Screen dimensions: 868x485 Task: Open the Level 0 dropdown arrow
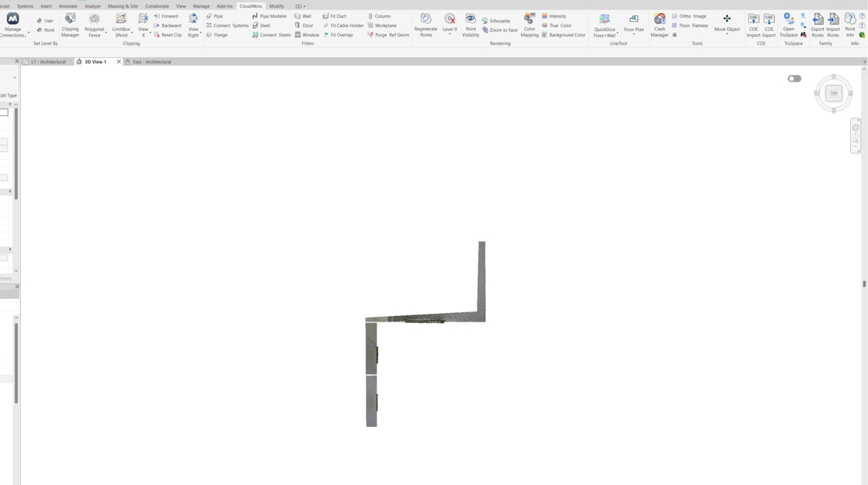pos(449,34)
